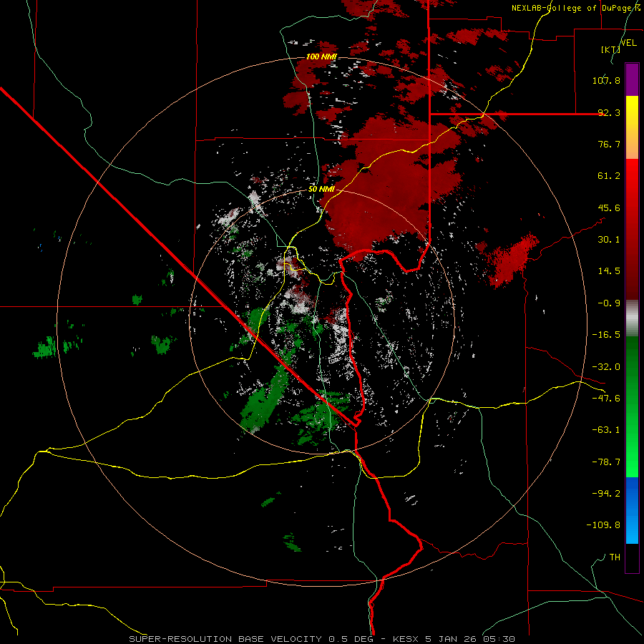Click the 30.1 velocity scale value
This screenshot has width=644, height=644.
[x=609, y=240]
